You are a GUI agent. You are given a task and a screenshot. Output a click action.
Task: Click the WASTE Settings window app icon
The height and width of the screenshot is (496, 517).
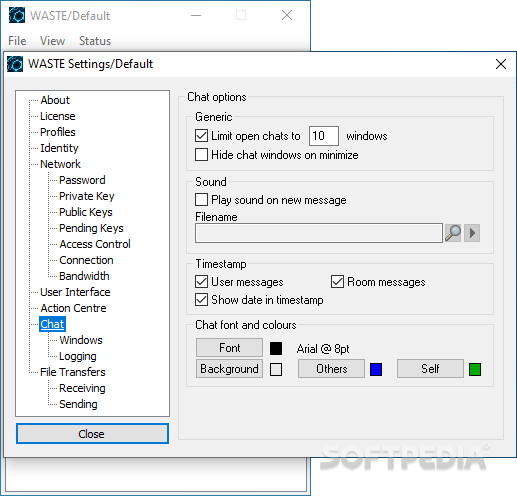(x=15, y=64)
